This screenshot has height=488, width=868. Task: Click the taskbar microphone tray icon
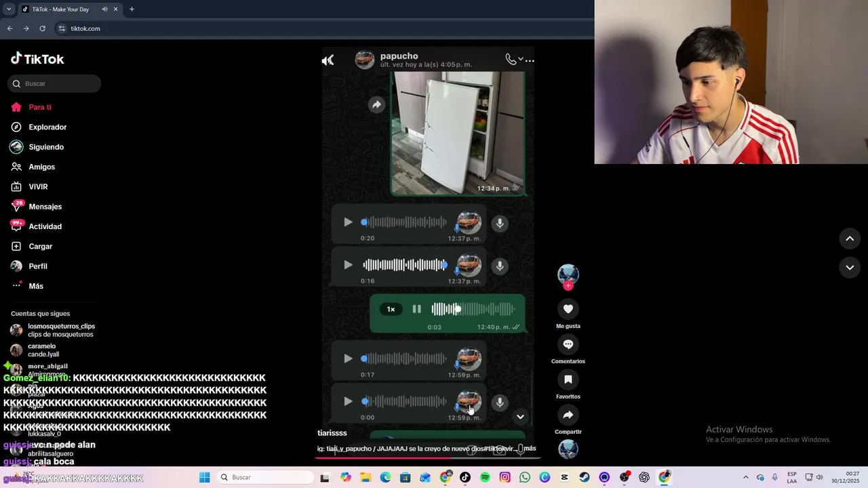pyautogui.click(x=775, y=477)
